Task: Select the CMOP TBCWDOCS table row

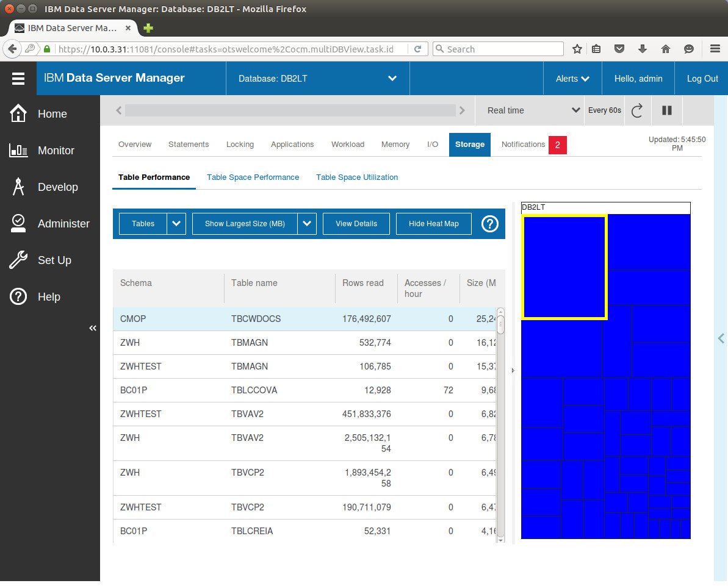Action: (x=305, y=319)
